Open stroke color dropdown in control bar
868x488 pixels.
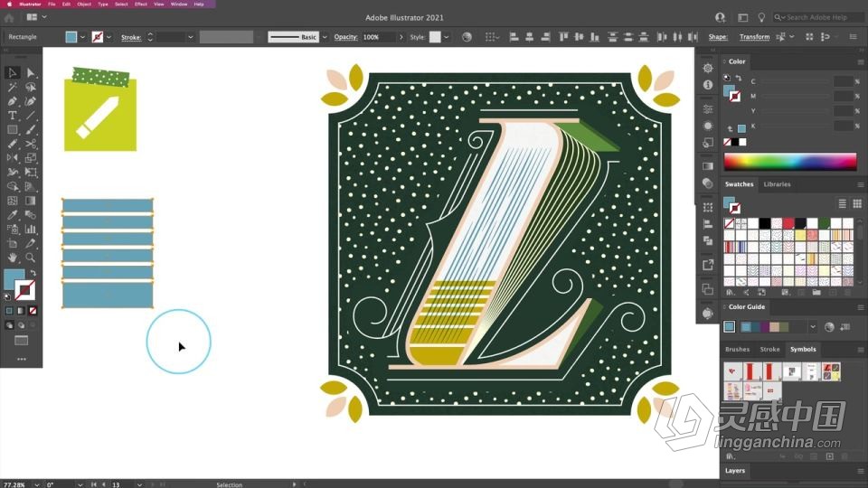click(108, 37)
